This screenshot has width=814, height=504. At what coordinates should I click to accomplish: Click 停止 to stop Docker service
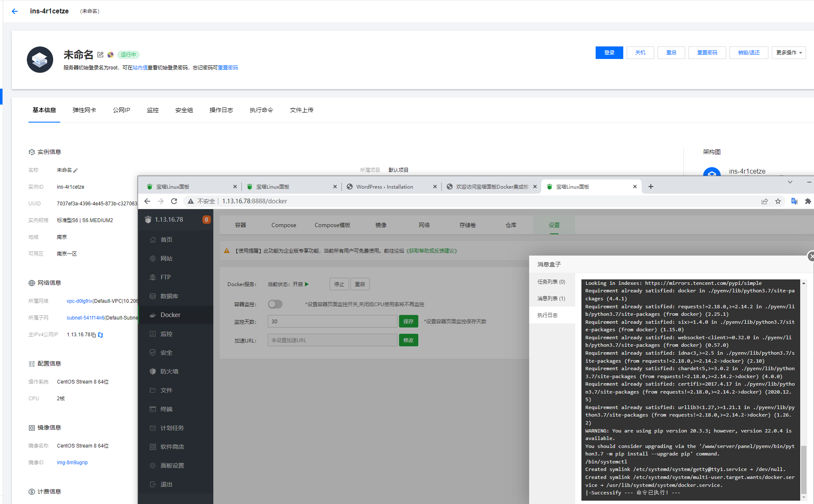click(x=339, y=284)
